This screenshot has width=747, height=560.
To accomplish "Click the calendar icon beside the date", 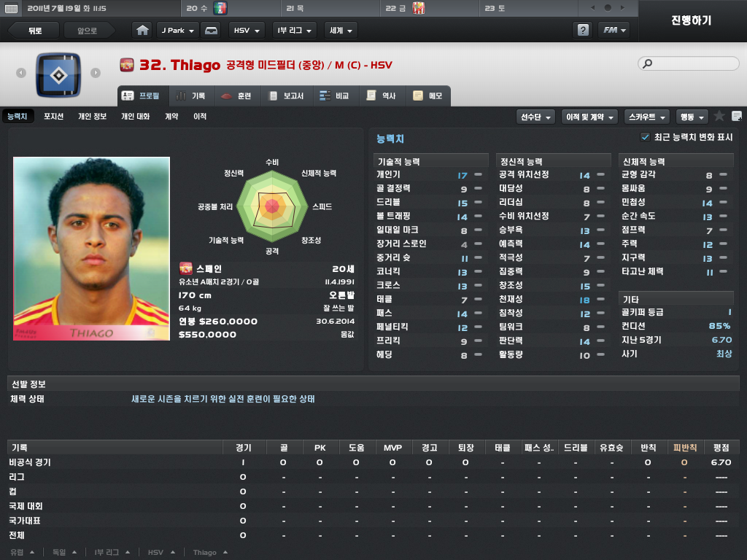I will 10,8.
